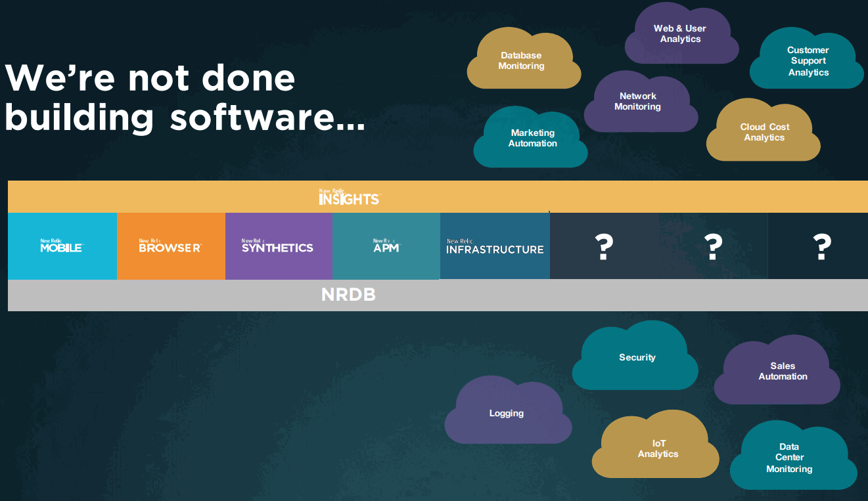868x501 pixels.
Task: Select the Network Monitoring cloud
Action: (641, 101)
